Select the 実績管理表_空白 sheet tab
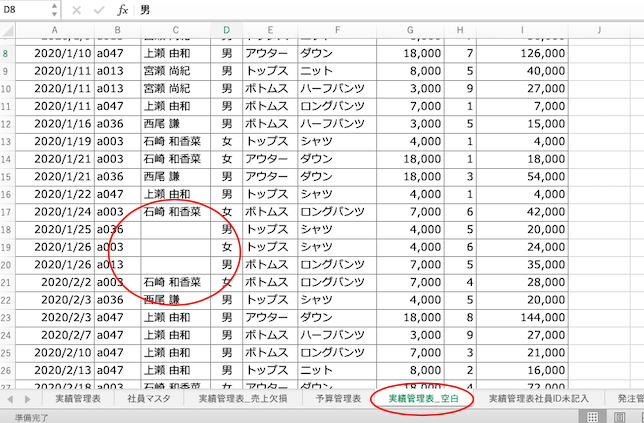The width and height of the screenshot is (644, 423). 423,398
